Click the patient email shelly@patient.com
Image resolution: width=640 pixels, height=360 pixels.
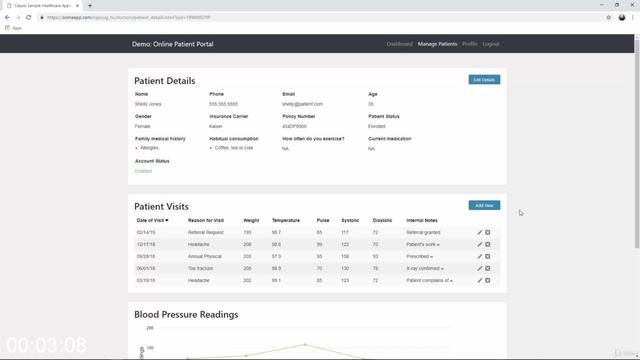(x=302, y=104)
